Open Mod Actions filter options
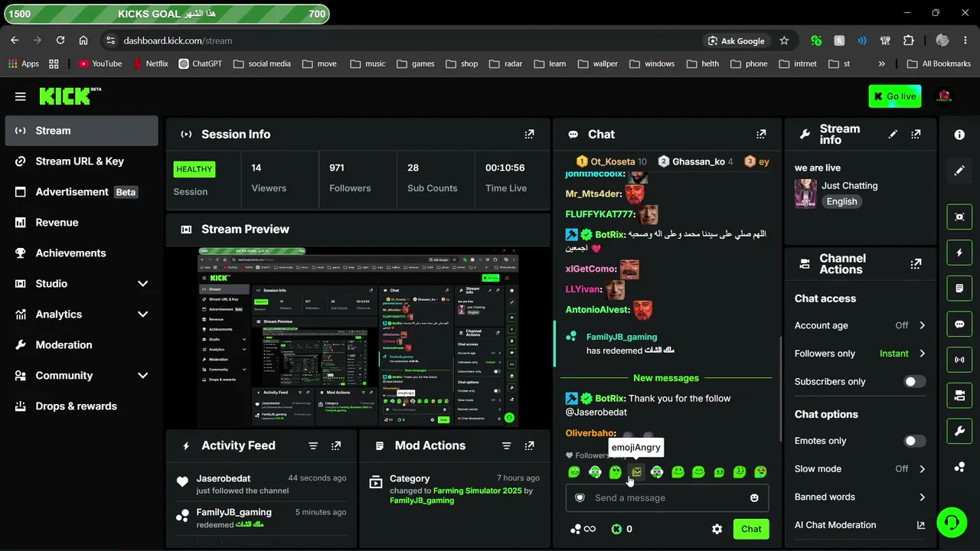The height and width of the screenshot is (551, 980). click(506, 445)
